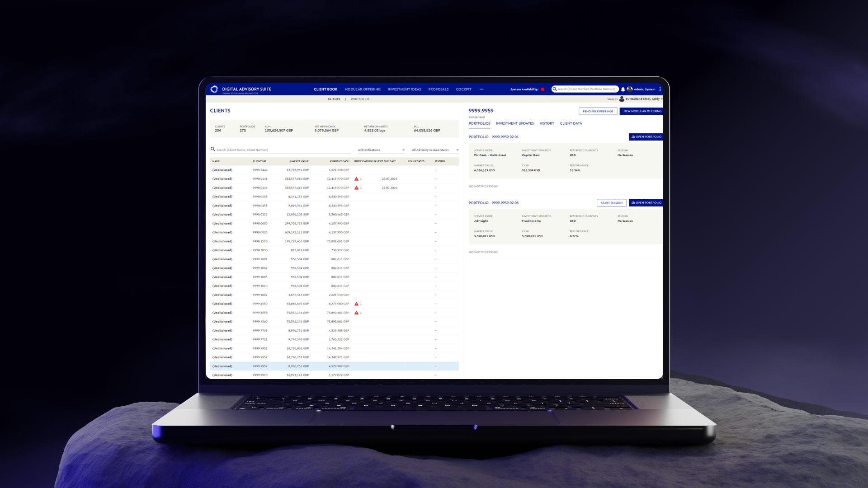The height and width of the screenshot is (488, 868).
Task: Switch to the Client Data tab
Action: [571, 123]
